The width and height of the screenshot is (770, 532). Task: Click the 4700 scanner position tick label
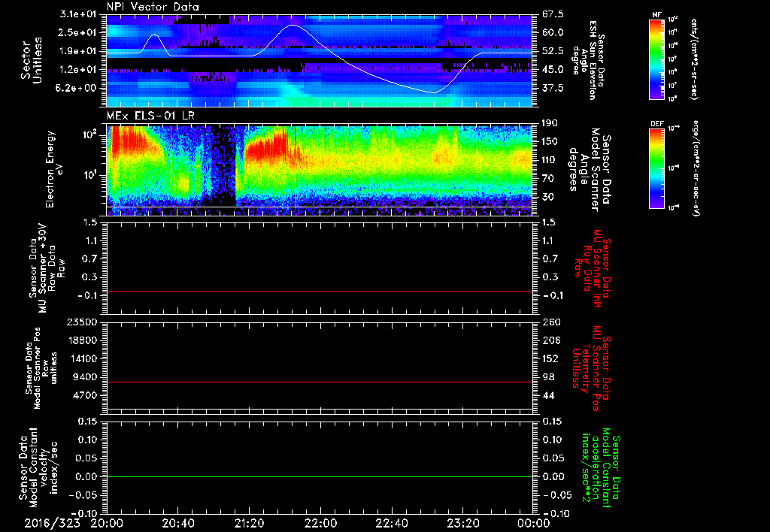pyautogui.click(x=86, y=395)
